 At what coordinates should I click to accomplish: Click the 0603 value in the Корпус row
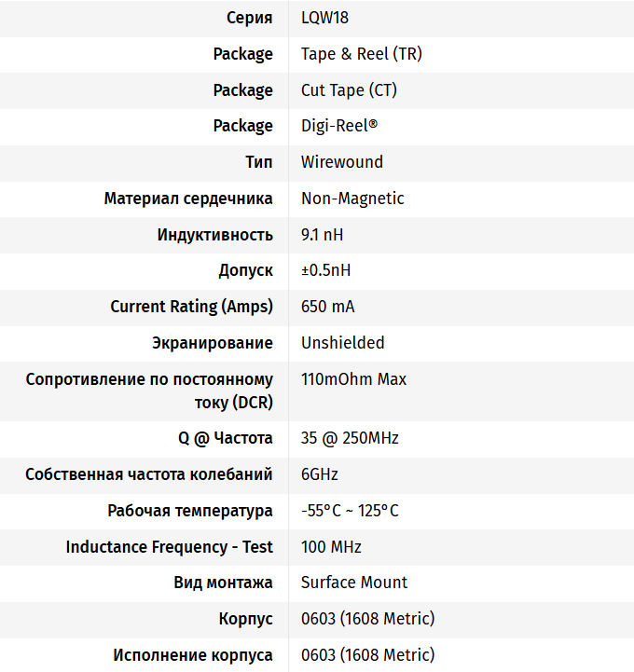click(367, 619)
